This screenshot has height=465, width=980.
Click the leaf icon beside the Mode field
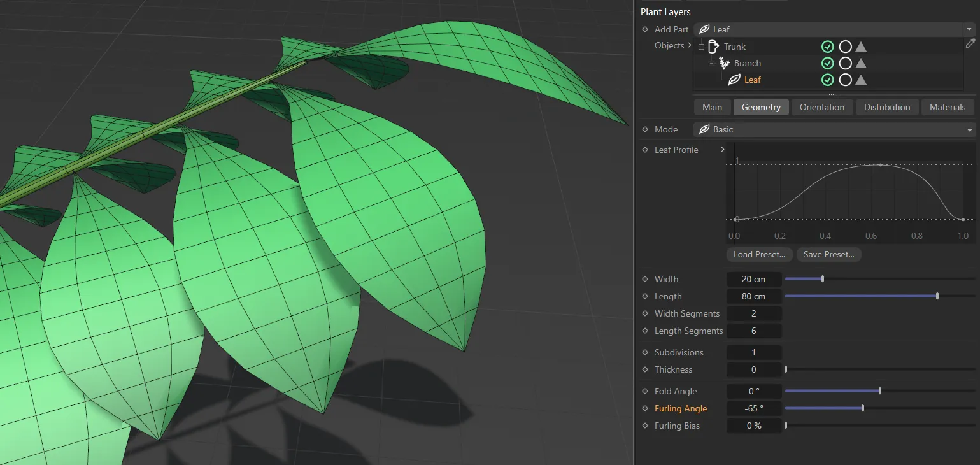[706, 129]
